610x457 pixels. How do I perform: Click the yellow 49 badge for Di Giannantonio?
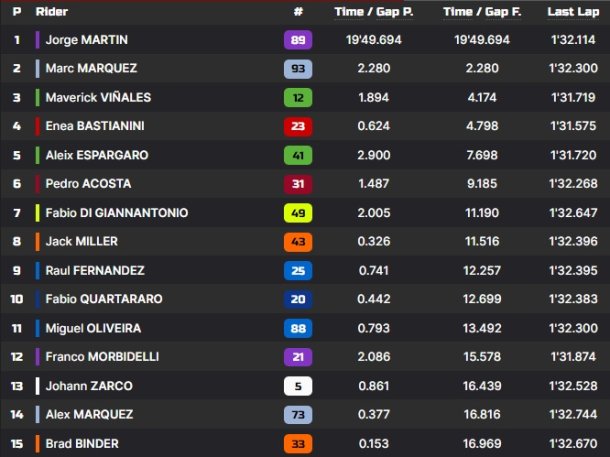pyautogui.click(x=298, y=213)
